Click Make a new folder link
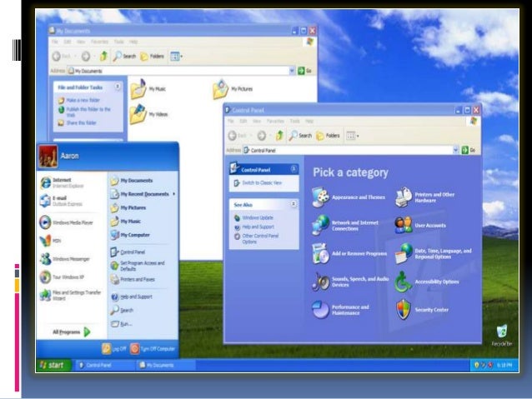Viewport: 532px width, 399px height. tap(83, 100)
